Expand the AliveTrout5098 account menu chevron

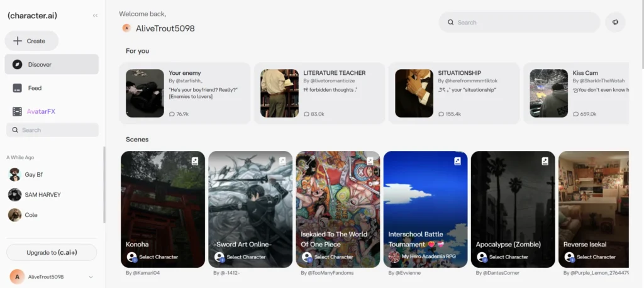91,277
